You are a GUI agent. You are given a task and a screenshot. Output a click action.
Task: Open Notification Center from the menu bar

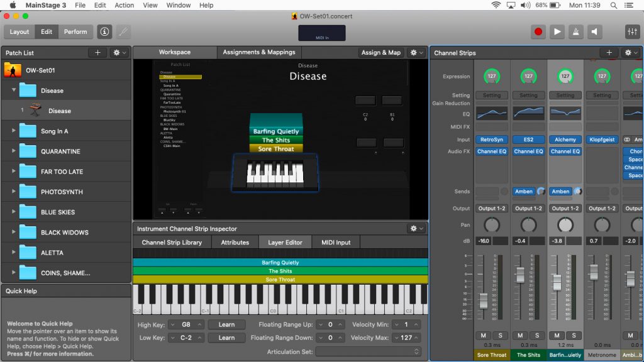point(629,5)
